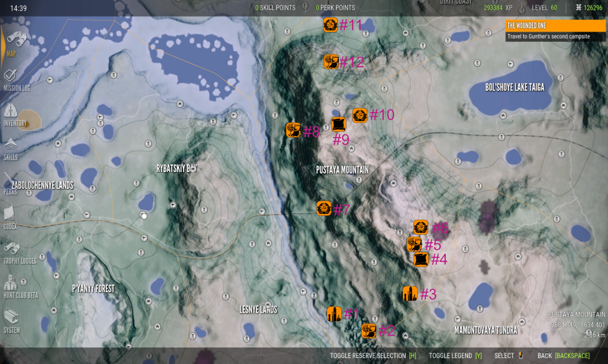Click the outpost house icon above Zabolochennye Lands label

tap(58, 144)
